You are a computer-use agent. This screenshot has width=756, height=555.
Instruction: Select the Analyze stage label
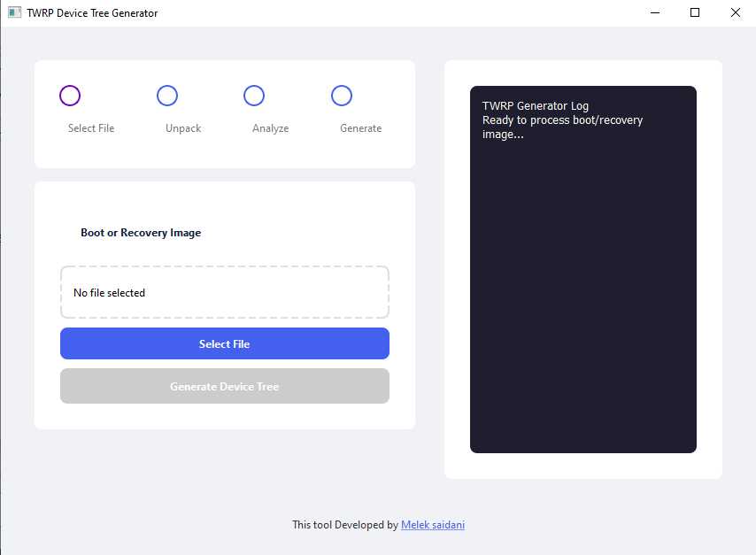tap(269, 127)
